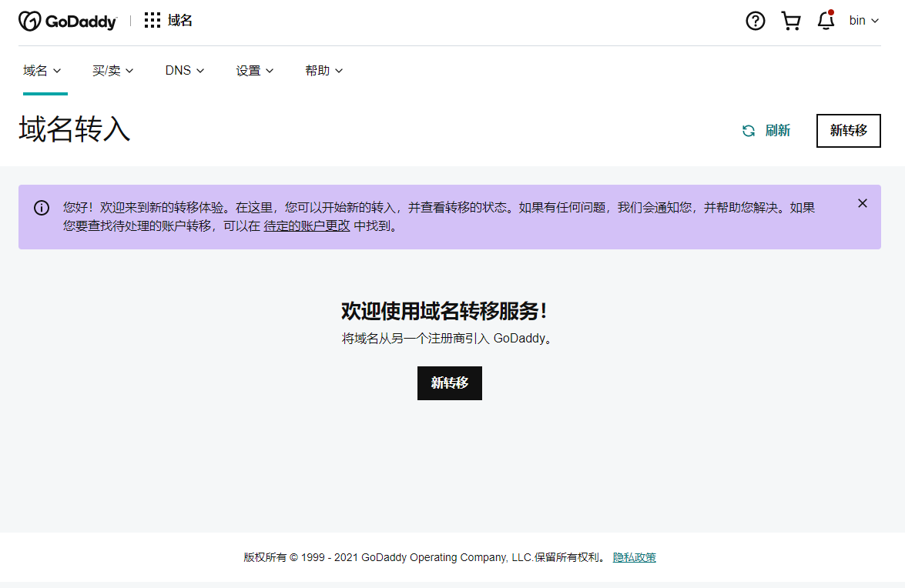
Task: Open the 待定的账户更改 link
Action: (307, 226)
